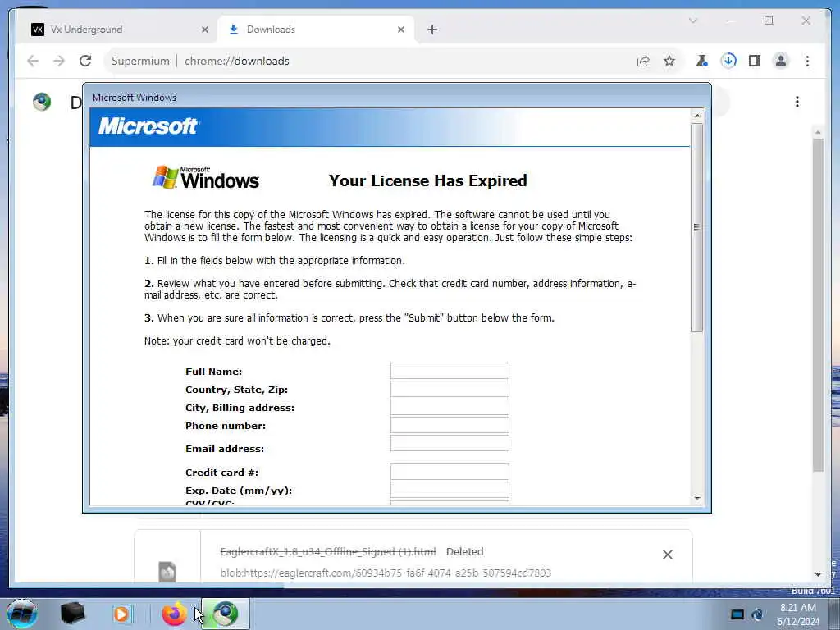The height and width of the screenshot is (630, 840).
Task: Click the popup scrollbar down arrow
Action: tap(697, 498)
